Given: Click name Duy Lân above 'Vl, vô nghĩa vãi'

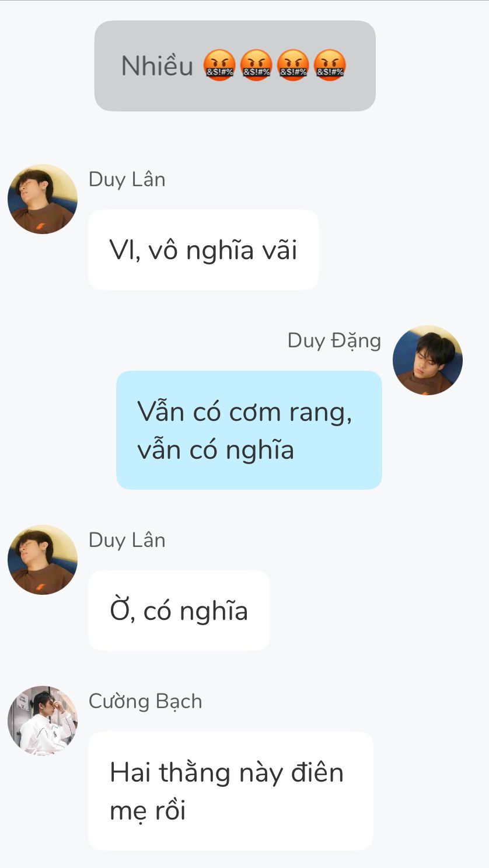Looking at the screenshot, I should pyautogui.click(x=127, y=179).
